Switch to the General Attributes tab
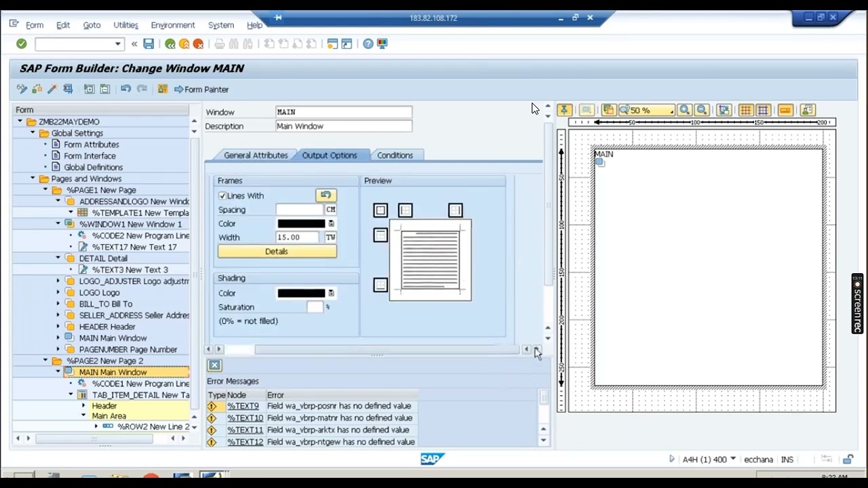The width and height of the screenshot is (868, 488). click(256, 155)
